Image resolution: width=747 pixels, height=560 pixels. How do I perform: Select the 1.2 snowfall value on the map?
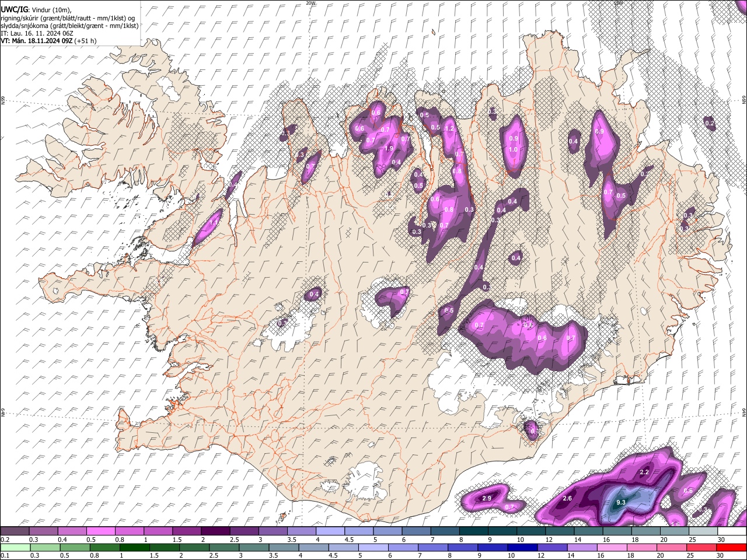pyautogui.click(x=449, y=128)
